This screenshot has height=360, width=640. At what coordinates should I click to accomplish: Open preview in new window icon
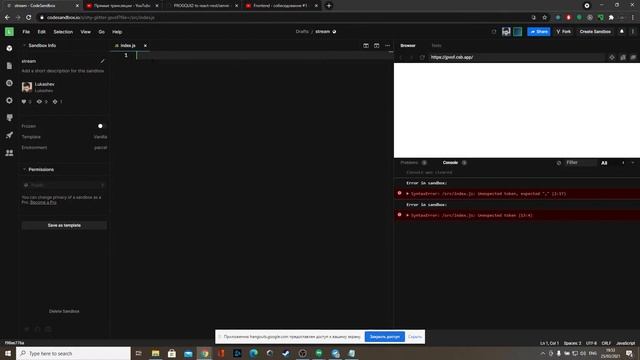pos(633,58)
